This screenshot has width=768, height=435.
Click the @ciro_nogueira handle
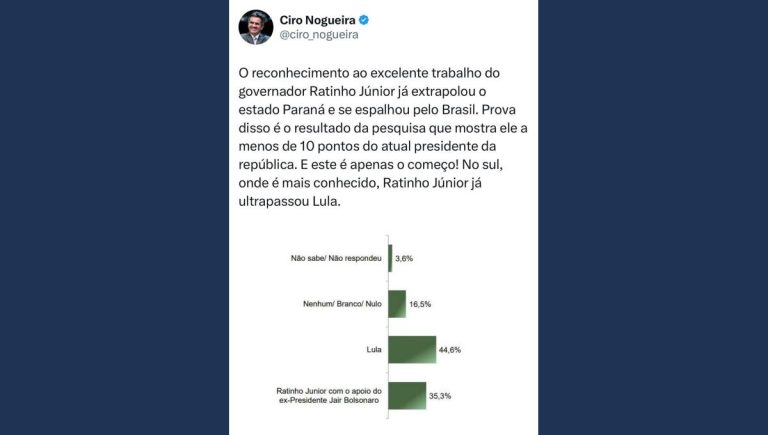(x=319, y=35)
